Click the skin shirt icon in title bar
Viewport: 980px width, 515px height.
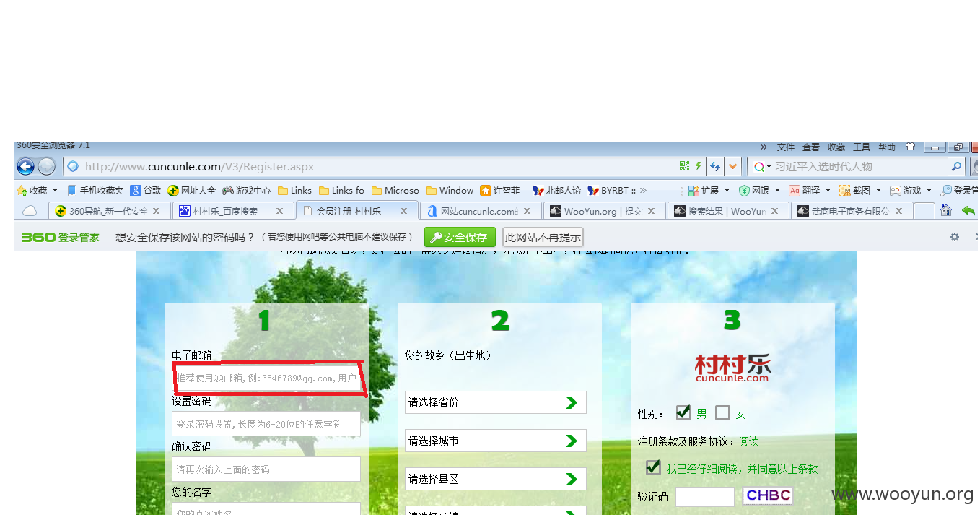[910, 146]
